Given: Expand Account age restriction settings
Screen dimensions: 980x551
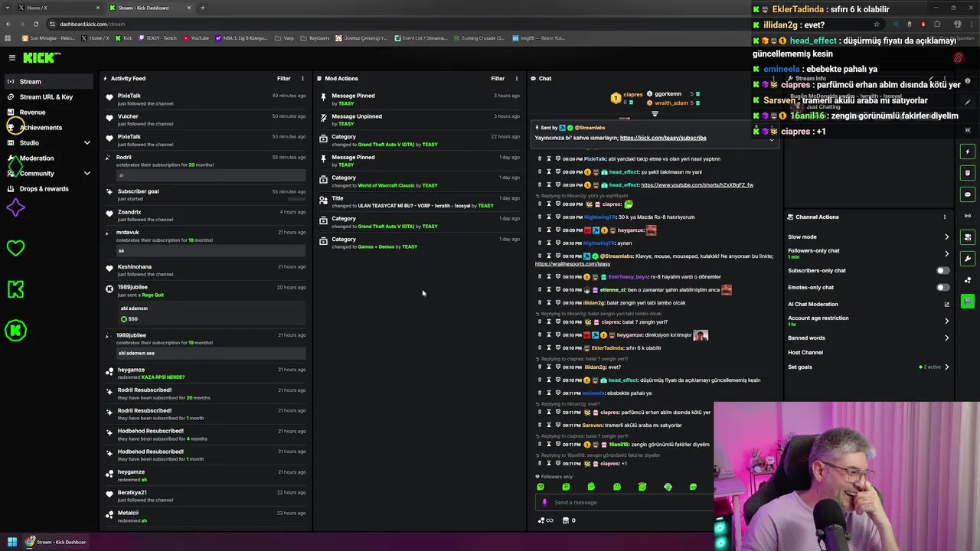Looking at the screenshot, I should (x=946, y=321).
